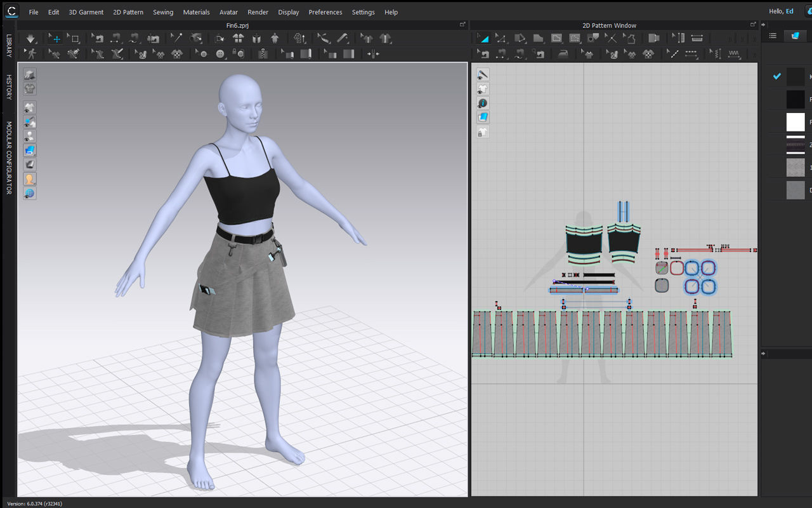Select the Edit Sewing tool in 2D toolbar
The width and height of the screenshot is (812, 508).
coord(483,54)
